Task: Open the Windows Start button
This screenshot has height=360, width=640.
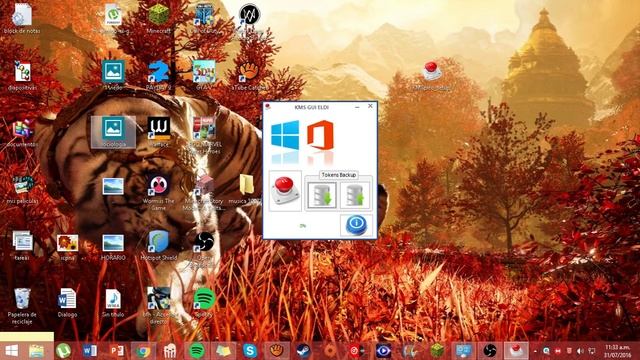Action: 12,351
